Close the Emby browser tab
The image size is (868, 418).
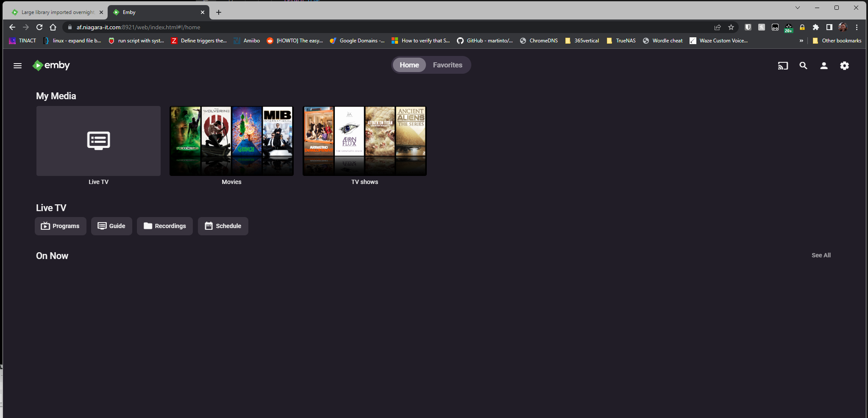[x=203, y=12]
